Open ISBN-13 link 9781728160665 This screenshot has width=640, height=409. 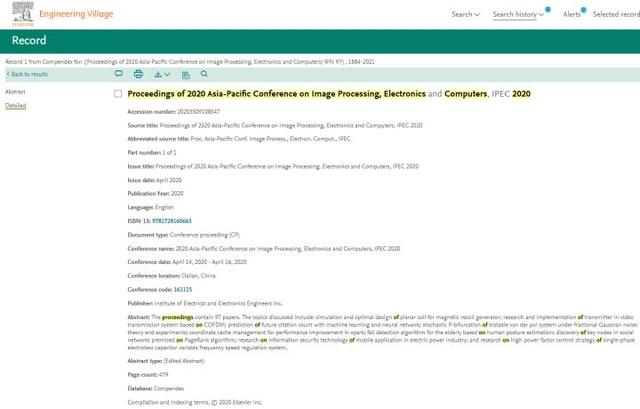click(x=171, y=221)
